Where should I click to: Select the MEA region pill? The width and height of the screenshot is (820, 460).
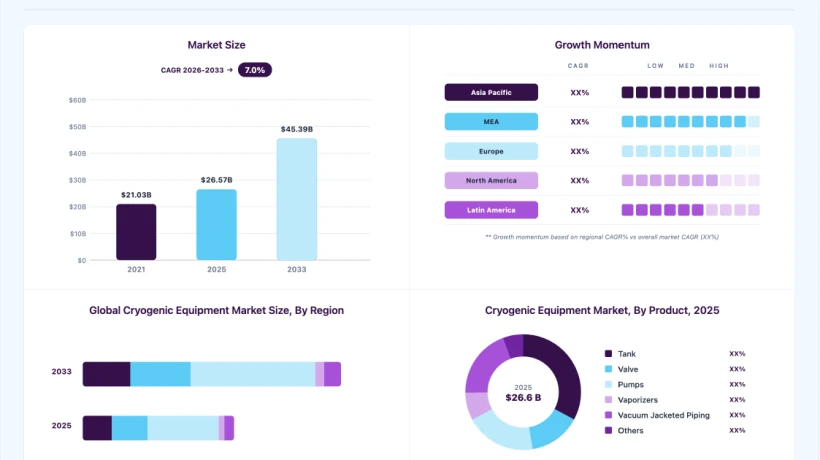(491, 122)
